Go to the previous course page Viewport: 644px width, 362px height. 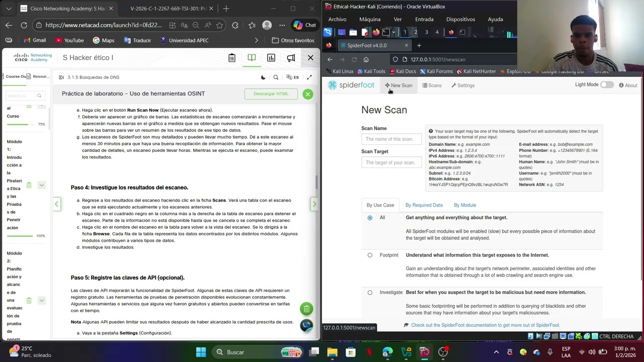(x=57, y=204)
